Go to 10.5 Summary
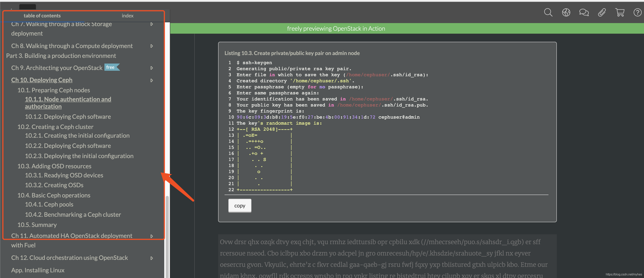 pos(37,225)
